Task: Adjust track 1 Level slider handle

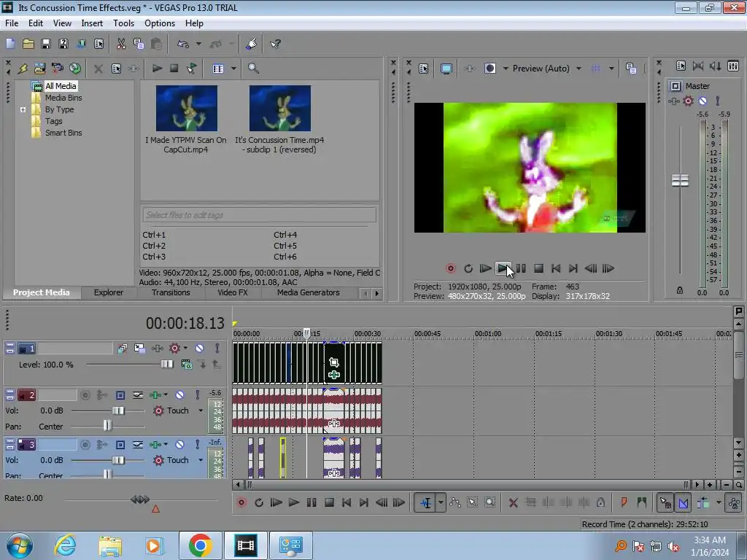Action: 167,365
